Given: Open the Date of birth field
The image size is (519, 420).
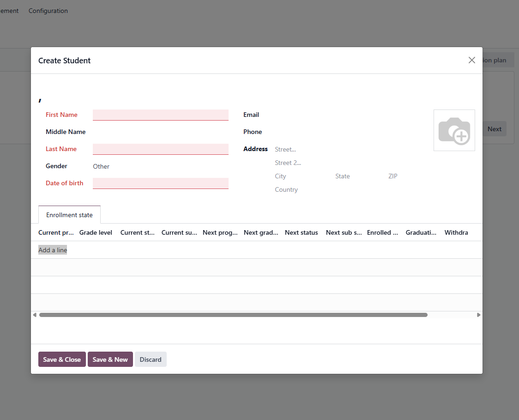Looking at the screenshot, I should (x=160, y=183).
